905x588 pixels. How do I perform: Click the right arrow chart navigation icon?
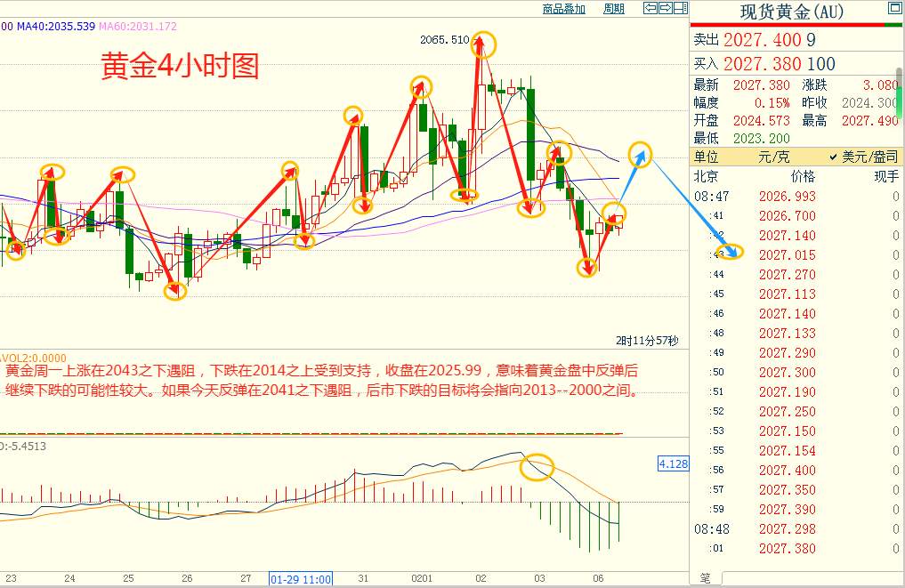[666, 8]
